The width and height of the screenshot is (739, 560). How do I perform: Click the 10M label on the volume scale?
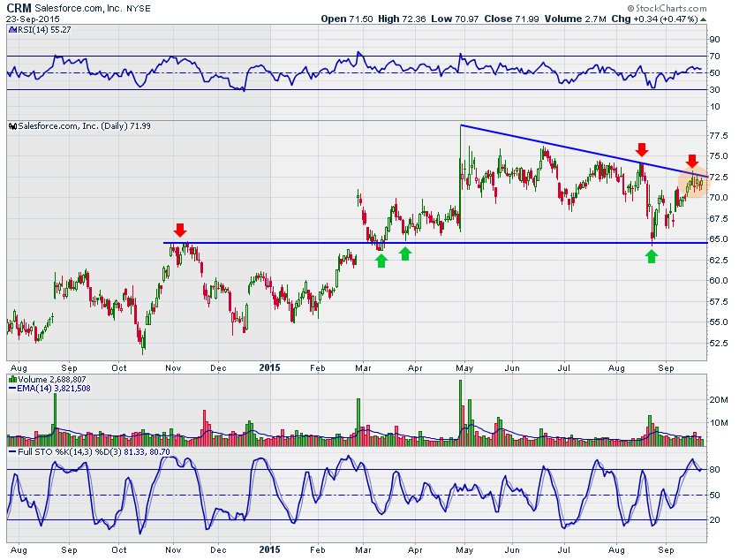click(719, 423)
